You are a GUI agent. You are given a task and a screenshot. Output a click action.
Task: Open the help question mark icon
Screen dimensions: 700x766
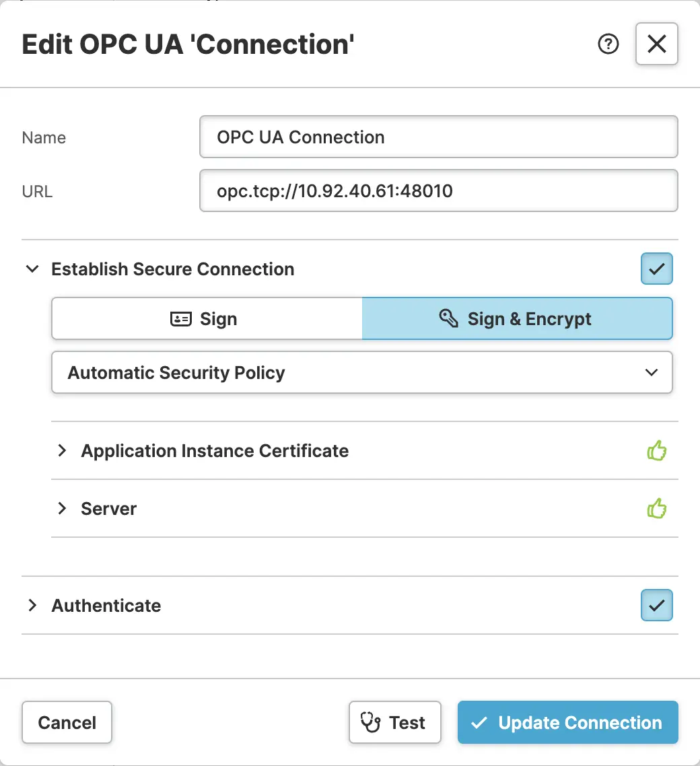click(x=608, y=44)
